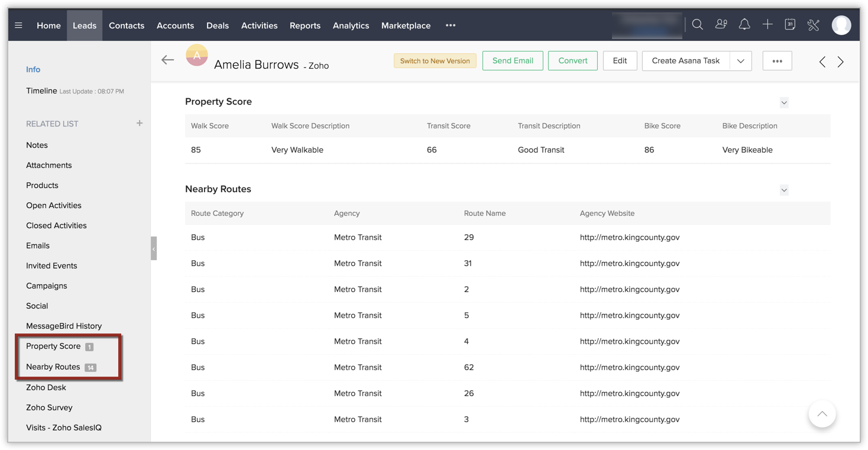
Task: Open Nearby Routes in related list
Action: point(53,367)
